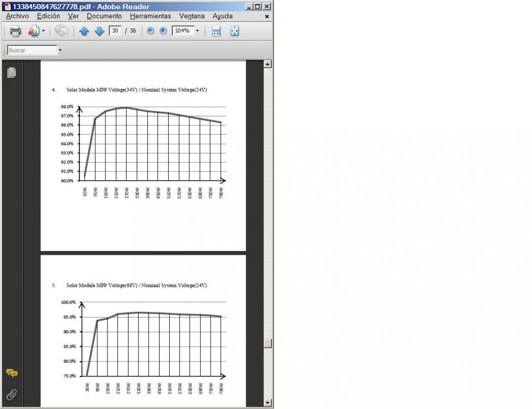Click the '90.0%' axis label in chart 4
Image resolution: width=532 pixels, height=409 pixels.
[x=67, y=181]
